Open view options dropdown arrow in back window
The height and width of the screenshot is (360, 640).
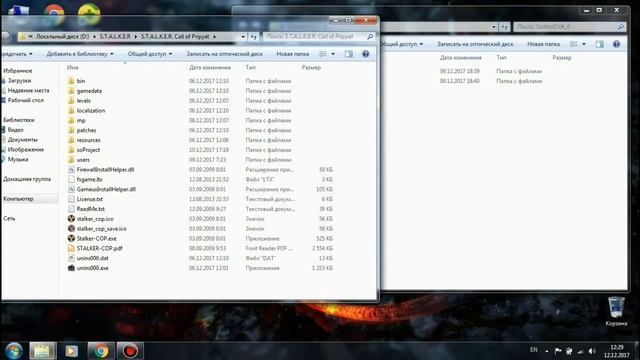[584, 44]
